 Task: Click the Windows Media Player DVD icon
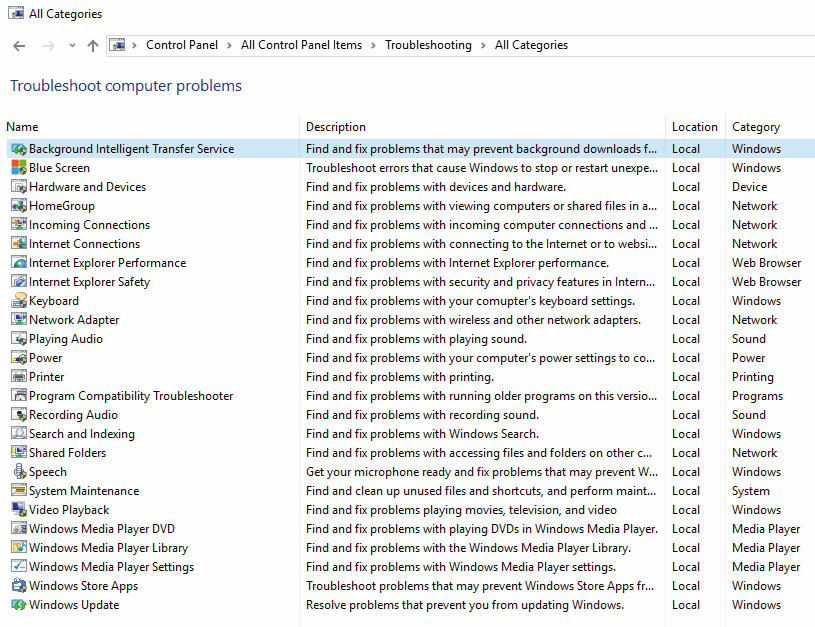tap(19, 529)
